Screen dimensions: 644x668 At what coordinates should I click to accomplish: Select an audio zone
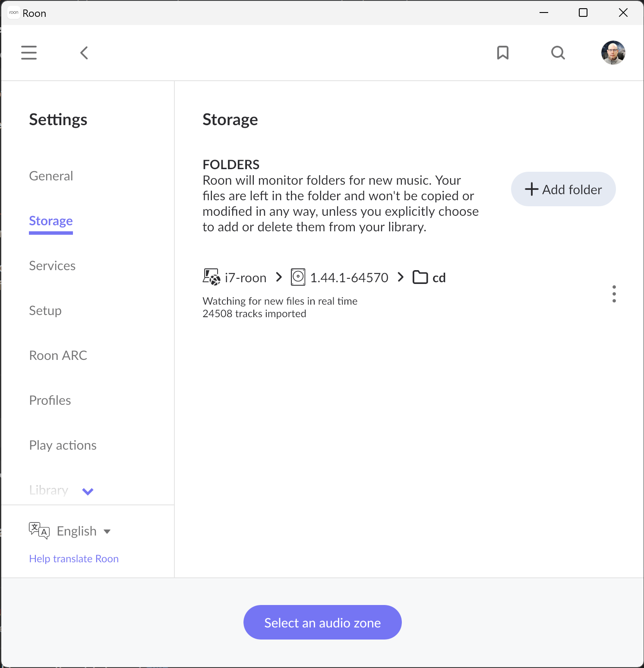[322, 622]
